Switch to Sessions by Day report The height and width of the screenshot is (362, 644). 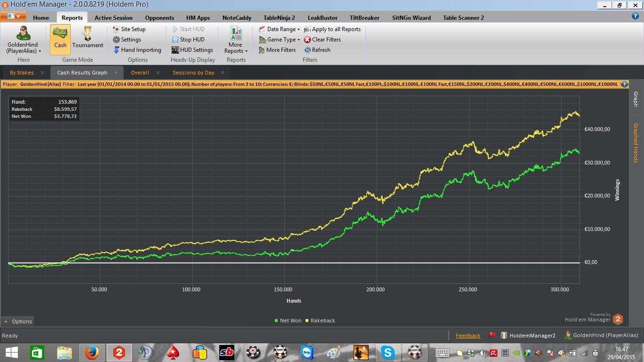[x=193, y=73]
